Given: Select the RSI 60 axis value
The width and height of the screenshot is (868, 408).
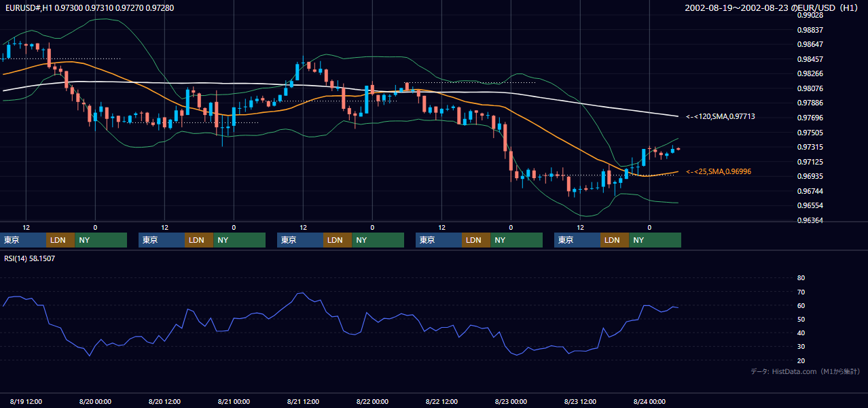Looking at the screenshot, I should pos(801,305).
